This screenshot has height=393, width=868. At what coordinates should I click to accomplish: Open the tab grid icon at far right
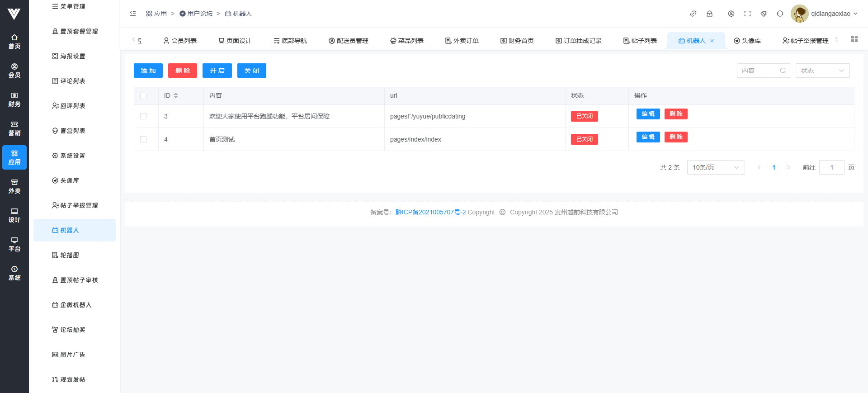854,39
